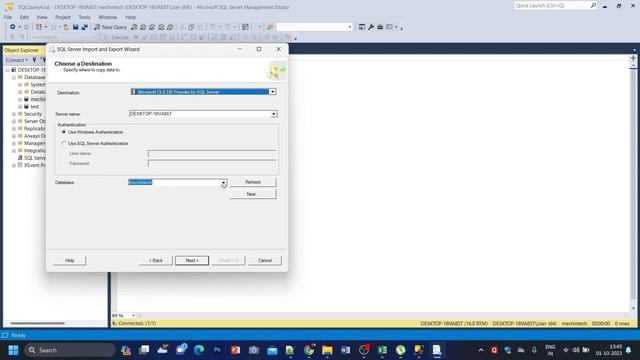This screenshot has height=360, width=640.
Task: Open Photoshop from the taskbar
Action: coord(217,350)
